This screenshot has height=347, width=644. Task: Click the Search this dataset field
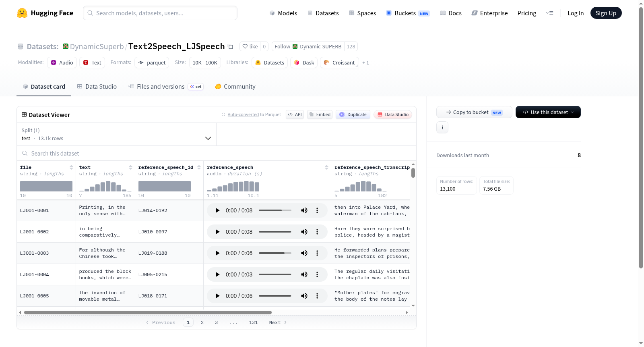(217, 154)
